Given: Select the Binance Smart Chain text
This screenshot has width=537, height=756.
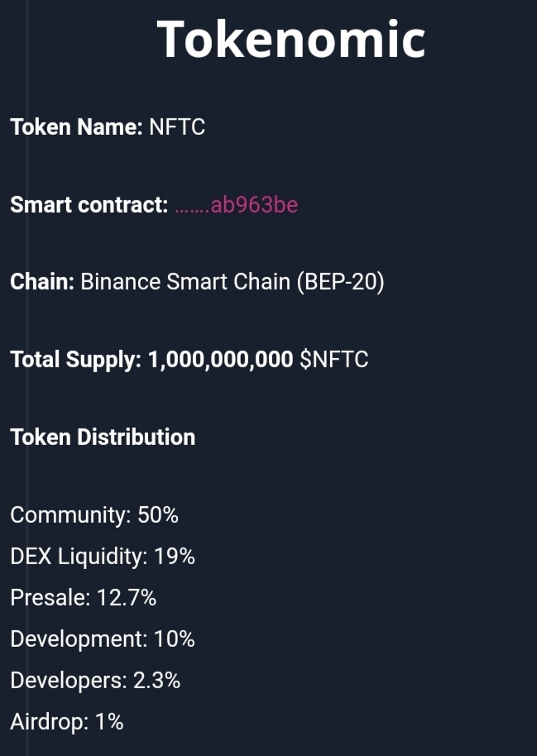Looking at the screenshot, I should coord(185,282).
